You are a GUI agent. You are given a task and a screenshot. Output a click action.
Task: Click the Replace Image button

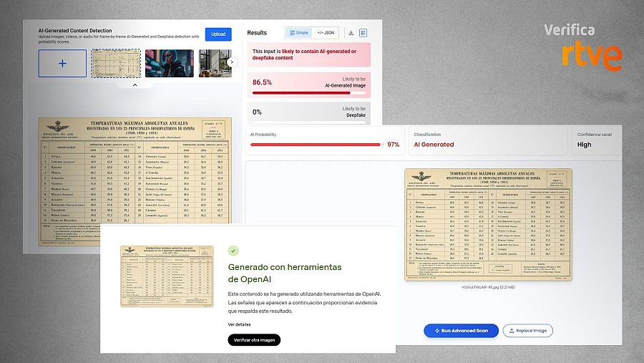click(x=528, y=331)
